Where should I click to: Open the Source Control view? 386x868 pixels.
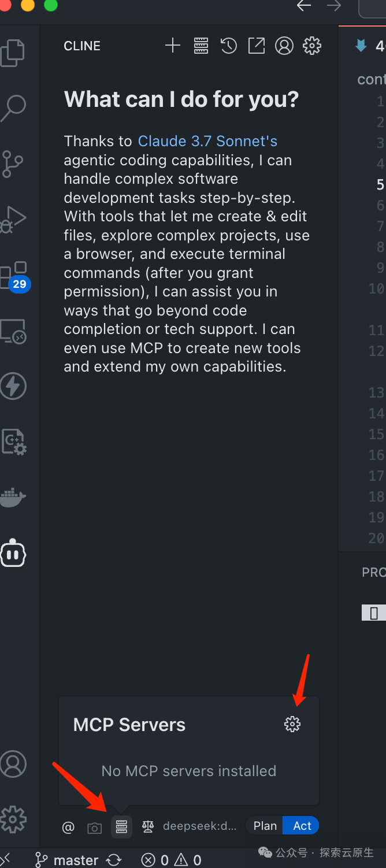13,164
